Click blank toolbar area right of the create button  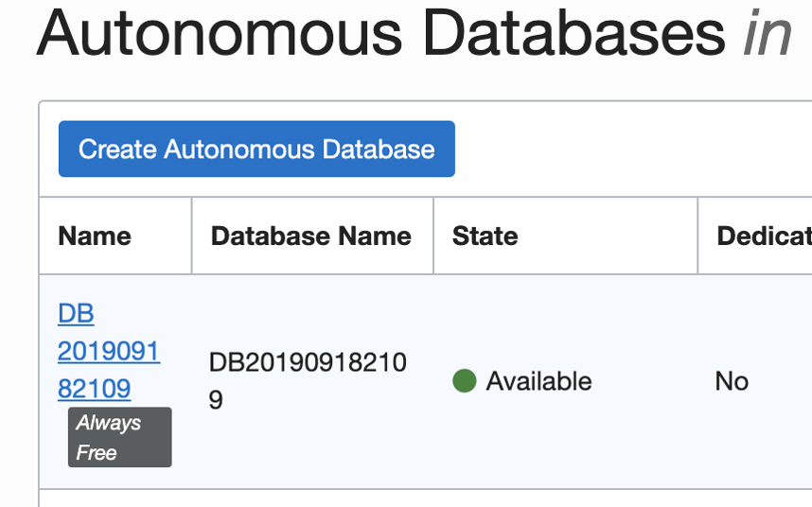[625, 149]
